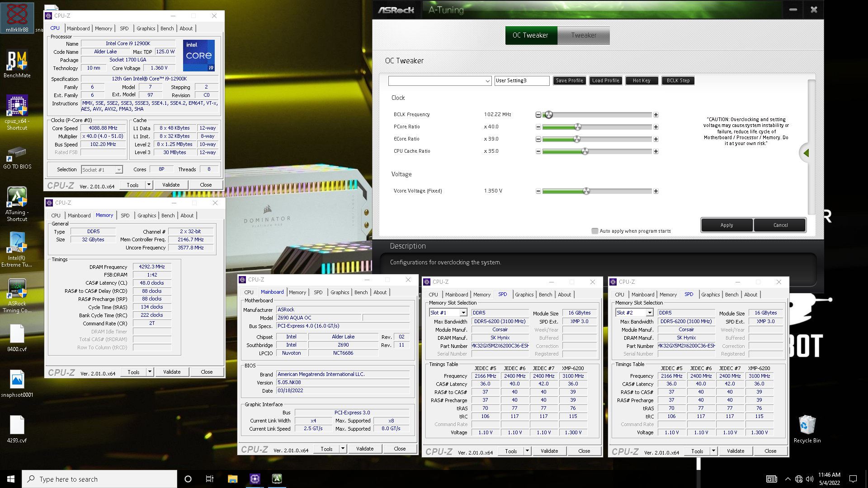The height and width of the screenshot is (488, 868).
Task: Open Intel Extreme Tuning desktop icon
Action: pyautogui.click(x=17, y=249)
